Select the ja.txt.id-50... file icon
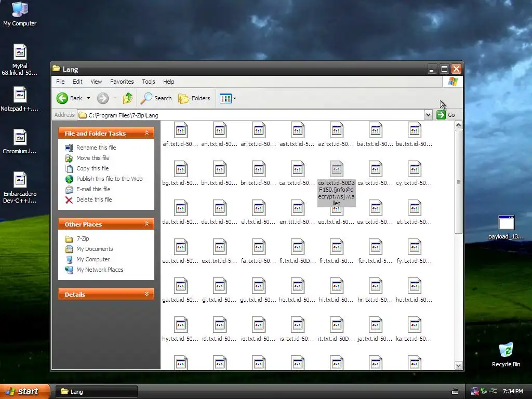The image size is (532, 399). [x=376, y=325]
